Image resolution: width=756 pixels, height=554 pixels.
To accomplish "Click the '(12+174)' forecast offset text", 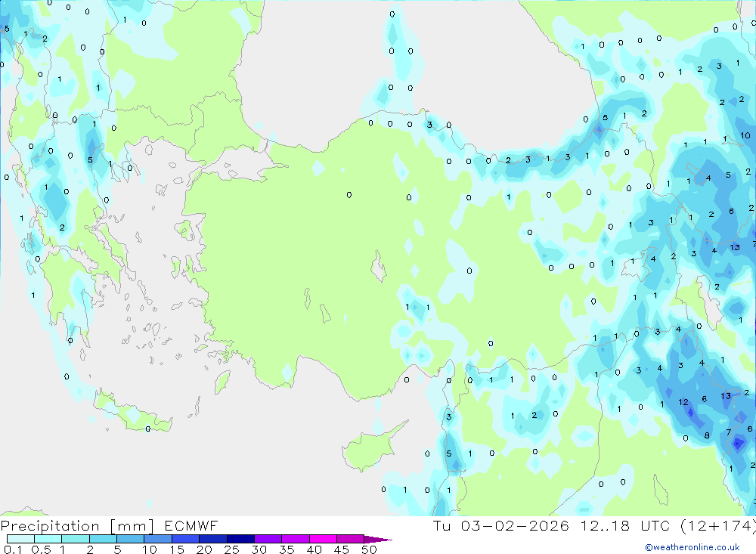I will (x=718, y=525).
